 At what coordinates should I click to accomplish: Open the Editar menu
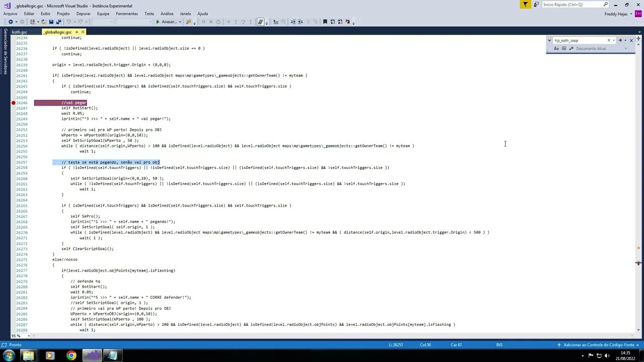(x=29, y=14)
